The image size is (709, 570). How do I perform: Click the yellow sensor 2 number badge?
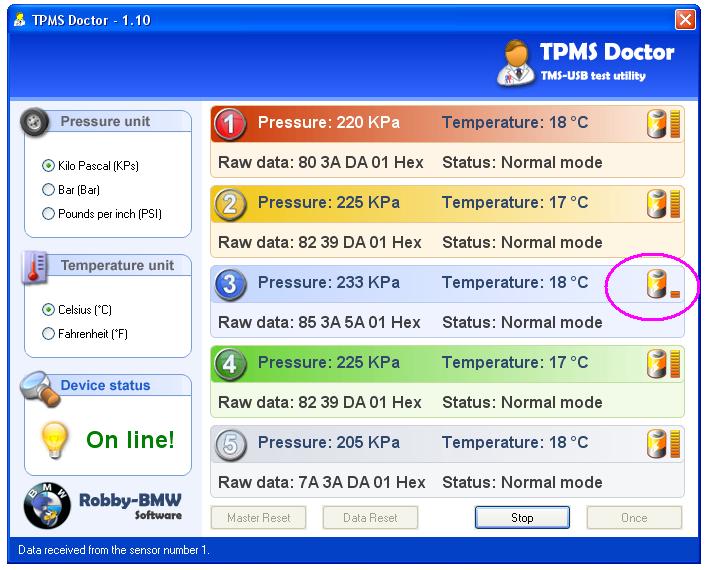230,204
